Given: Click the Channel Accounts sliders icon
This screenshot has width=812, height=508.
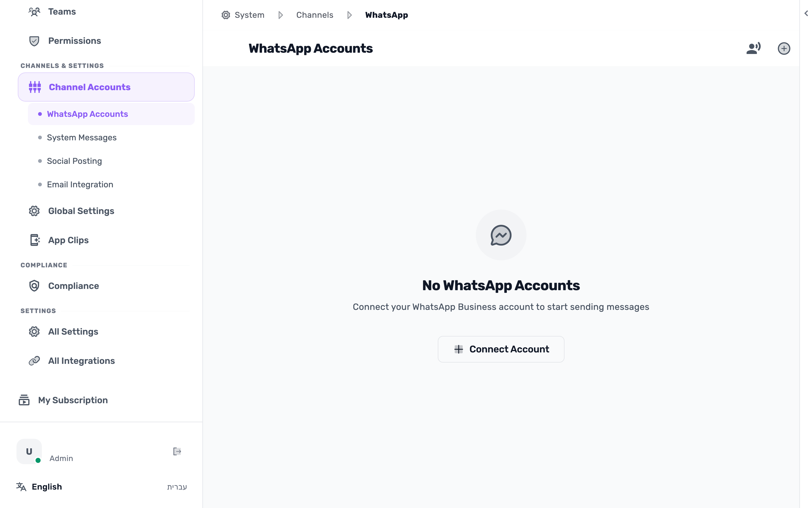Looking at the screenshot, I should pyautogui.click(x=35, y=87).
